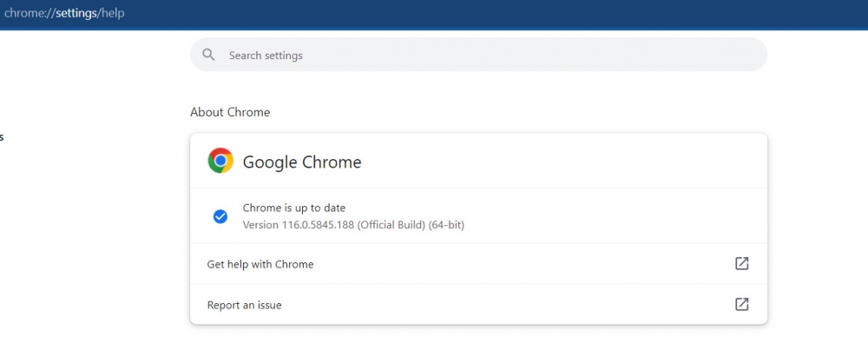
Task: Click the blue checkmark update status icon
Action: (220, 216)
